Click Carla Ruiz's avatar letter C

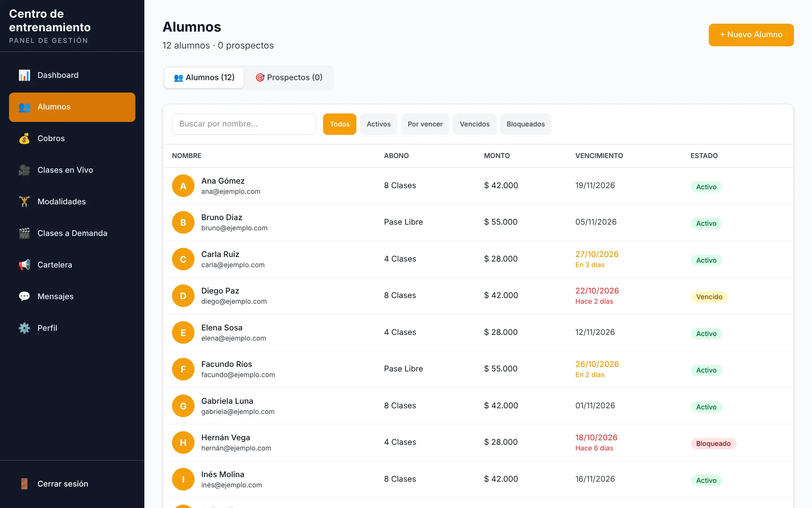point(183,259)
